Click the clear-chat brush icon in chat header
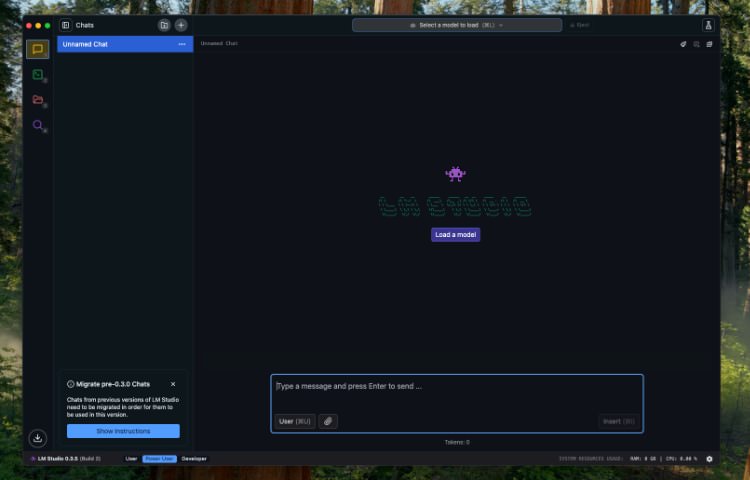The height and width of the screenshot is (480, 750). coord(683,44)
